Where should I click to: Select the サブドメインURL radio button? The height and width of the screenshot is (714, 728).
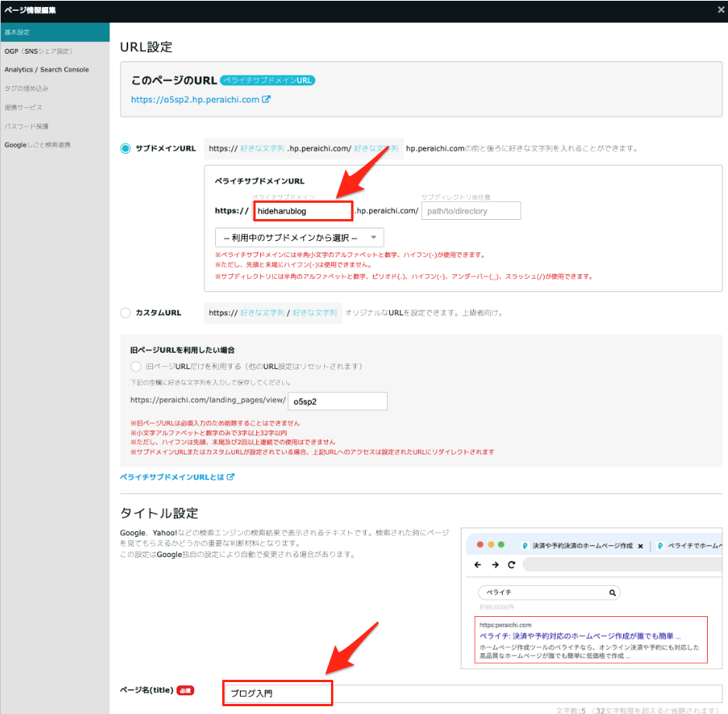(126, 148)
